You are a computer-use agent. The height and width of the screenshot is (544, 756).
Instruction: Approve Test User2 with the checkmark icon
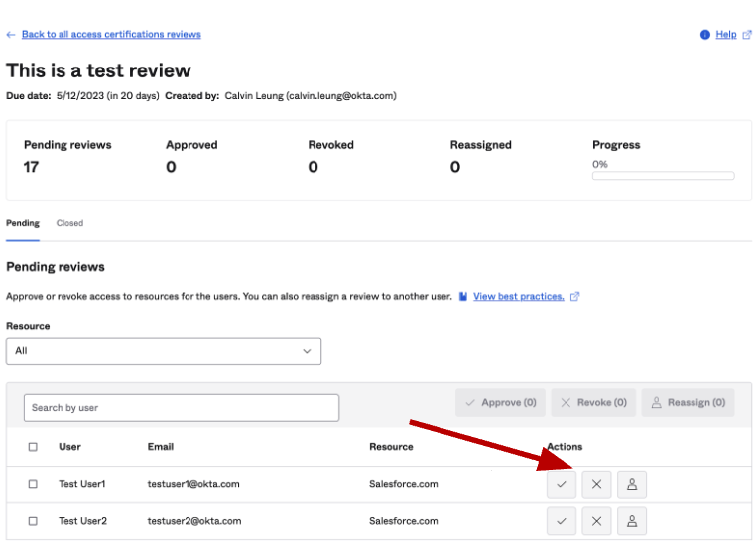[561, 521]
